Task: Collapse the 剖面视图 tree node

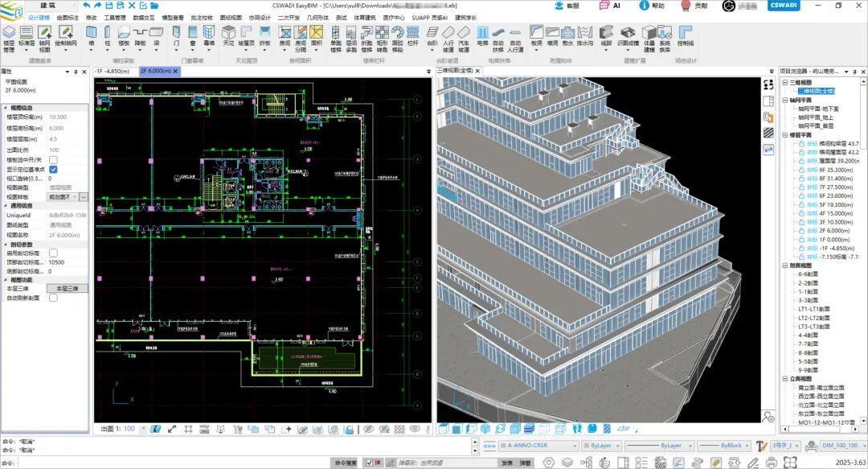Action: click(784, 265)
